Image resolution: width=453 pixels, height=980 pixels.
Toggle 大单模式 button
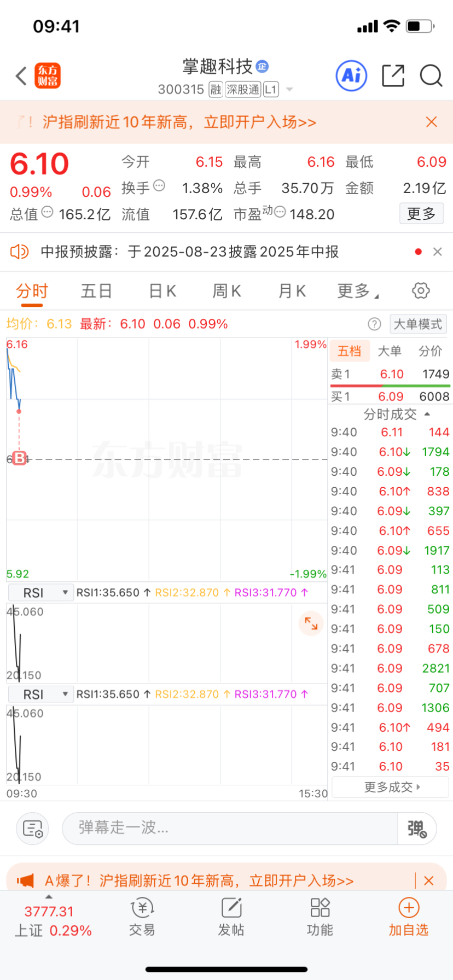[418, 324]
